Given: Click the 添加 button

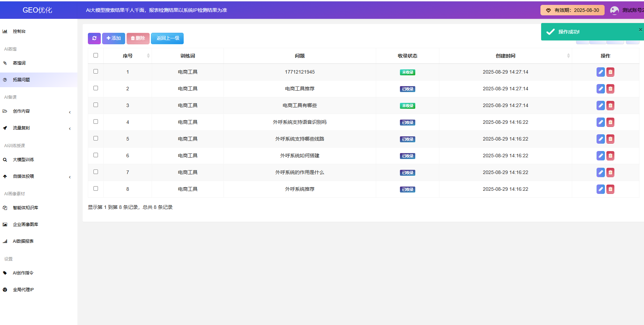Looking at the screenshot, I should click(114, 38).
